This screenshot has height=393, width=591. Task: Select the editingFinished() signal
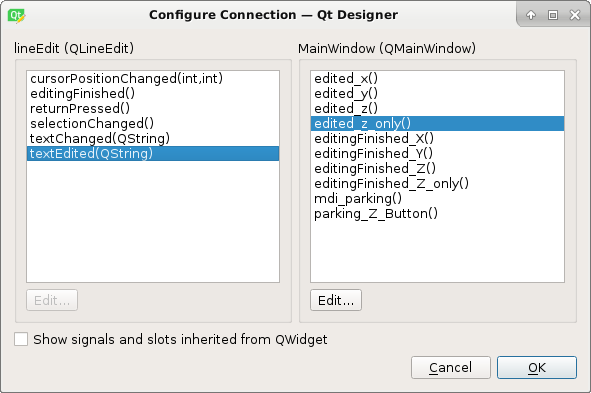coord(153,93)
